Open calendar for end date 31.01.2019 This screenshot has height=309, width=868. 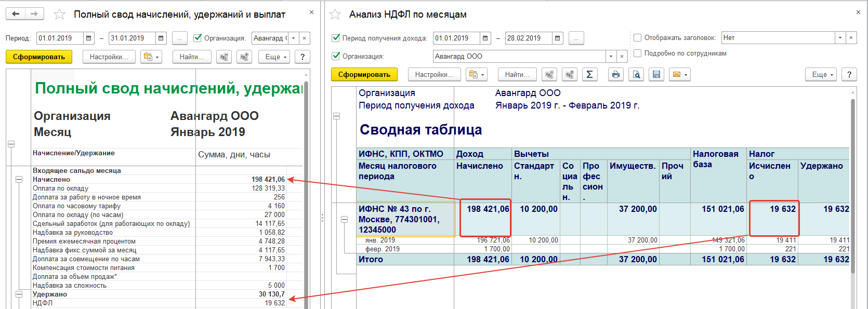click(x=161, y=38)
